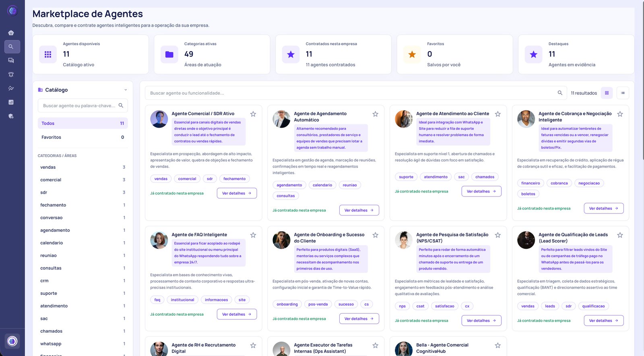Screen dimensions: 644x356
Task: Open the analytics sparkline sidebar icon
Action: tap(11, 88)
